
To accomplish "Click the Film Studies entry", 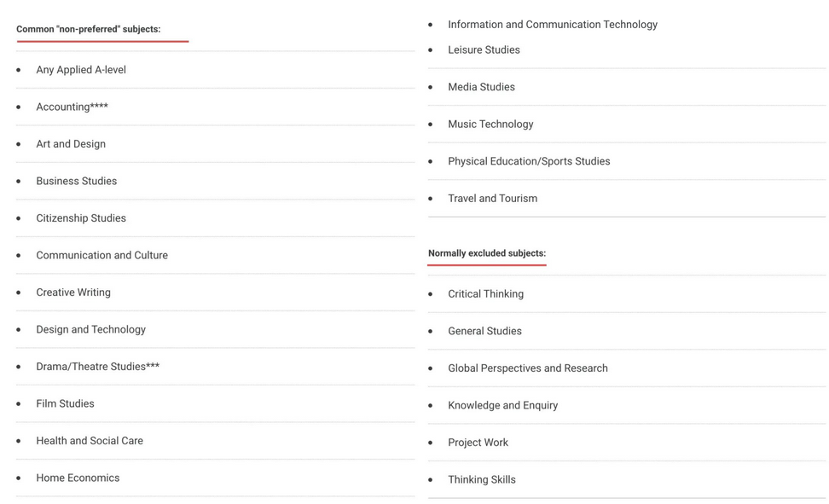I will tap(65, 403).
